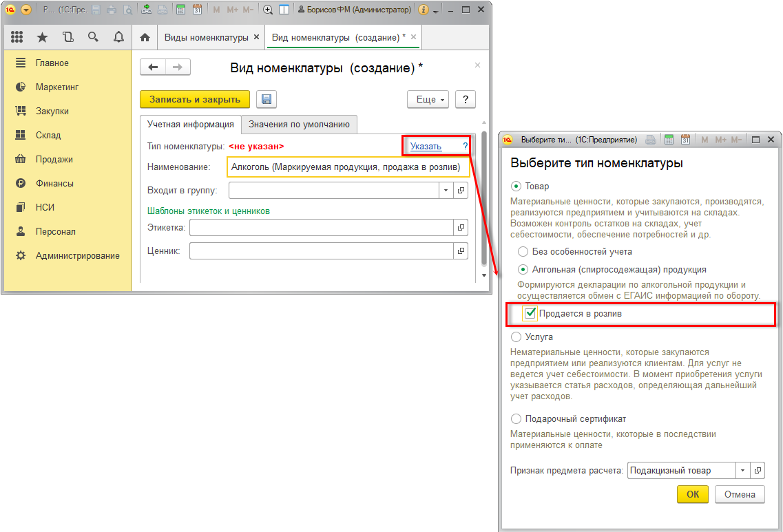Open Главное section

pyautogui.click(x=67, y=63)
